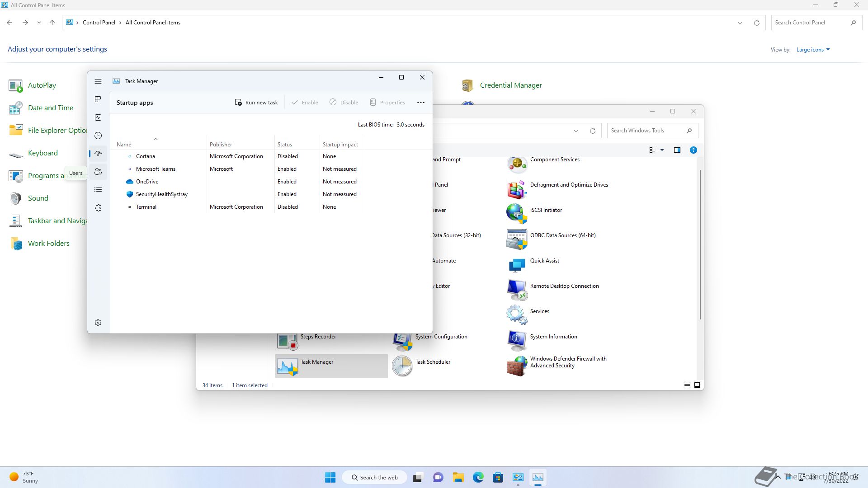Open Task Manager hamburger navigation menu
This screenshot has width=868, height=488.
pyautogui.click(x=98, y=81)
